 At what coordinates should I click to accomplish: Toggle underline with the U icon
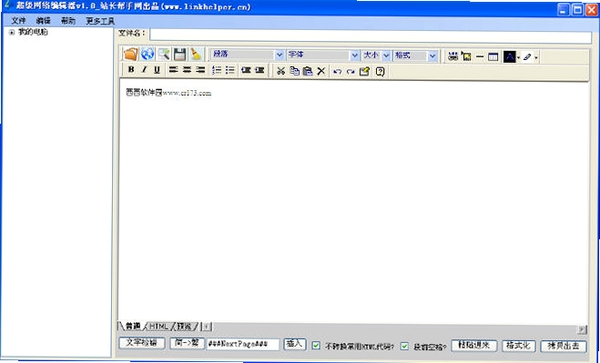157,70
